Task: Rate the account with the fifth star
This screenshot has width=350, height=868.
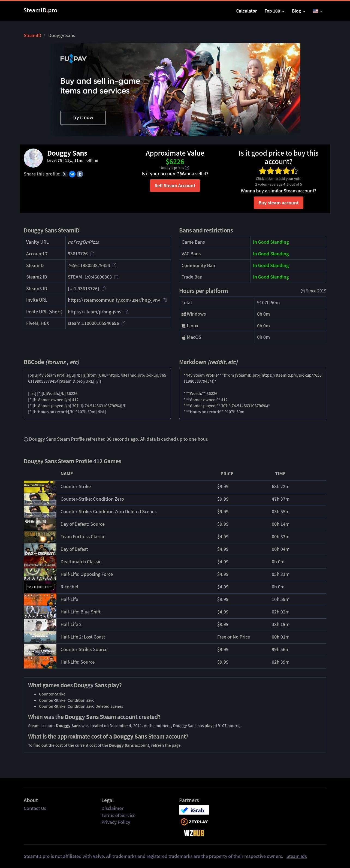Action: (x=294, y=171)
